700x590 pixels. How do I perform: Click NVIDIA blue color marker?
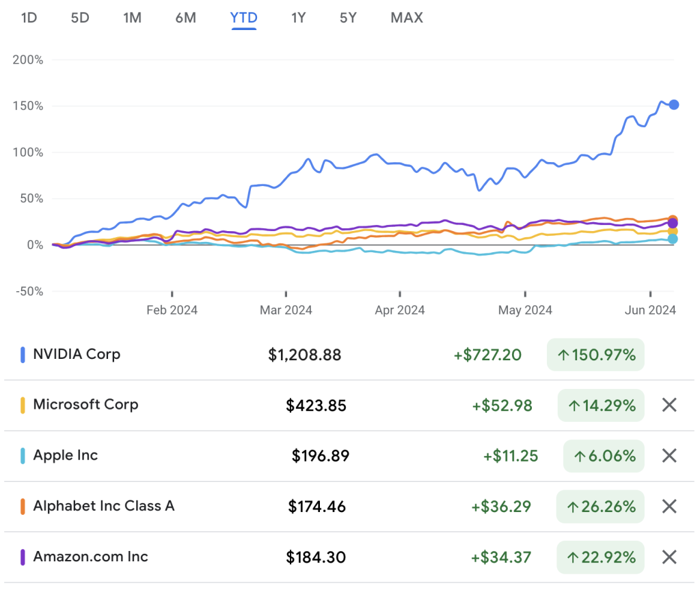click(x=23, y=355)
